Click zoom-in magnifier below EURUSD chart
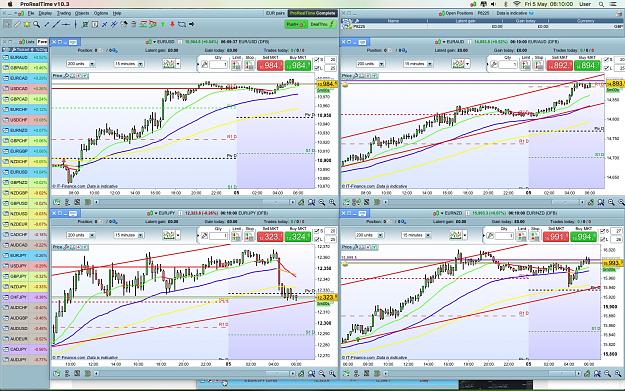625x391 pixels. pyautogui.click(x=332, y=202)
